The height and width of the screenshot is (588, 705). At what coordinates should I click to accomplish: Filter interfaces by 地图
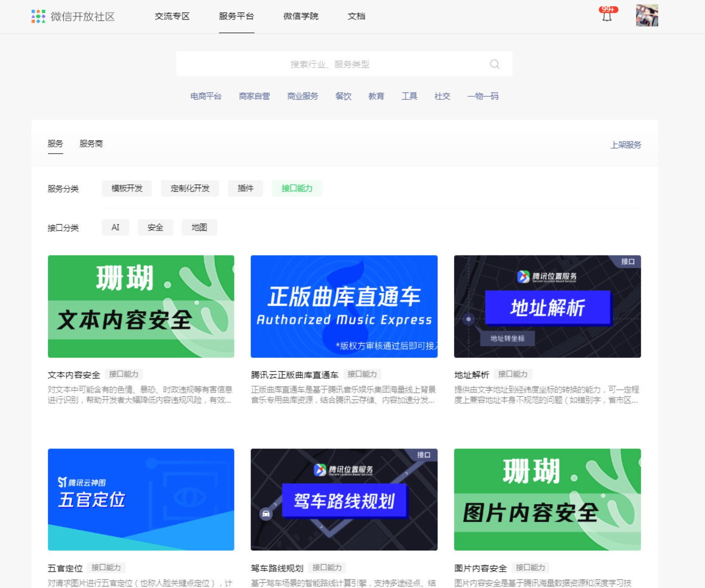coord(199,228)
